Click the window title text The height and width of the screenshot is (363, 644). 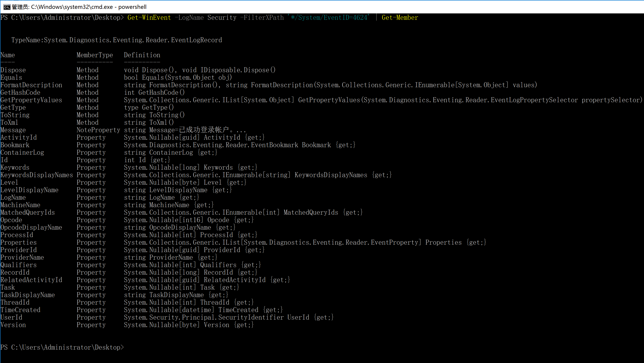79,7
